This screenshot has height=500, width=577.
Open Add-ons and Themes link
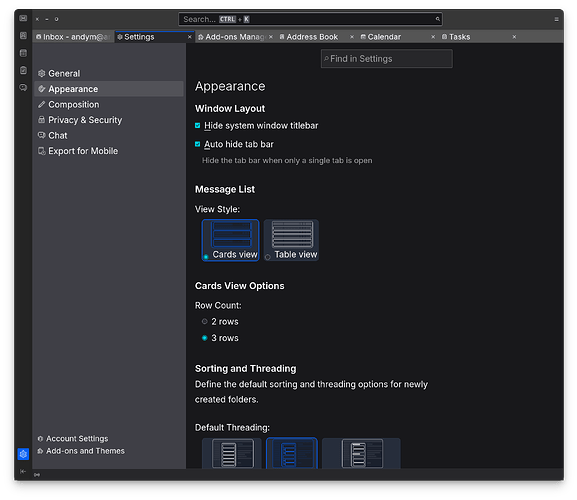[x=85, y=451]
